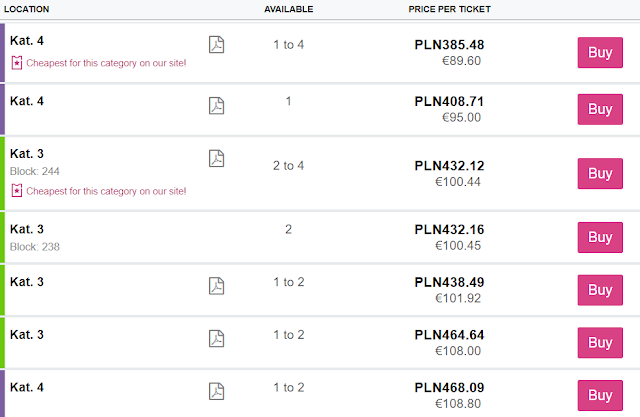Viewport: 640px width, 417px height.
Task: Click PDF icon for PLN464.64 listing
Action: [x=216, y=338]
